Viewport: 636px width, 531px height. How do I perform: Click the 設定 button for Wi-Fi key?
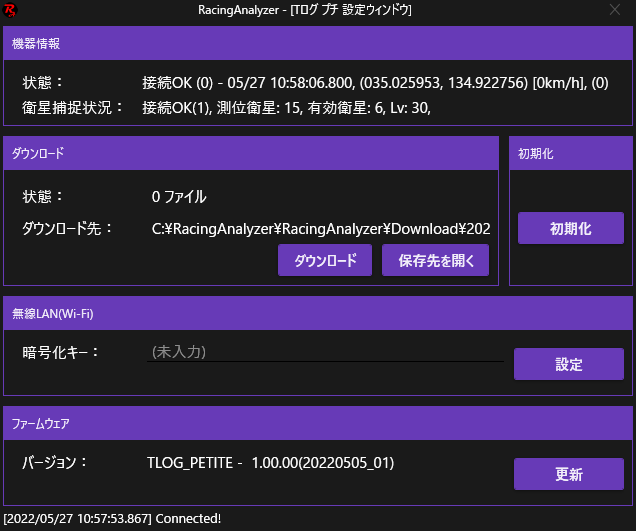[568, 365]
